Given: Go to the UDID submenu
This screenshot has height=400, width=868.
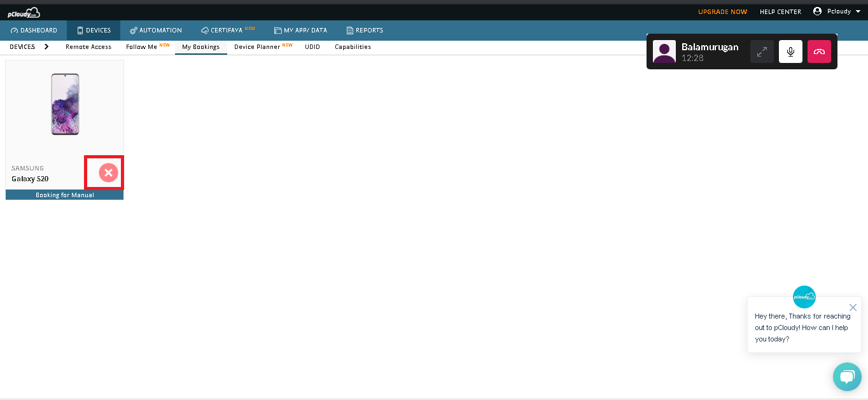Looking at the screenshot, I should [x=312, y=47].
